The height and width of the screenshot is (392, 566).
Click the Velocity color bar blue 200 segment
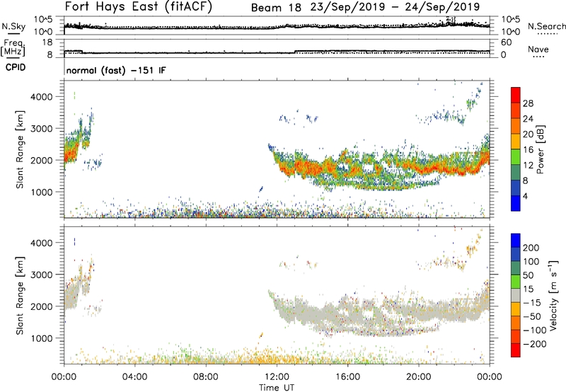click(516, 241)
